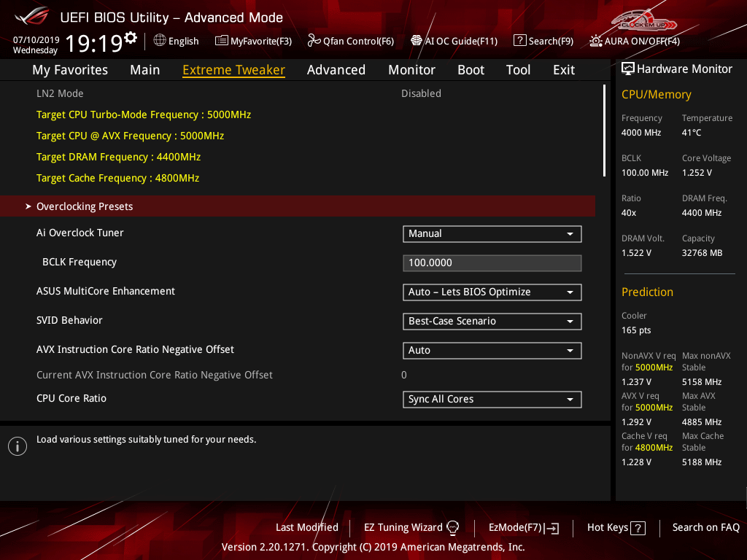Click the vertical scrollbar of settings list

pyautogui.click(x=604, y=131)
